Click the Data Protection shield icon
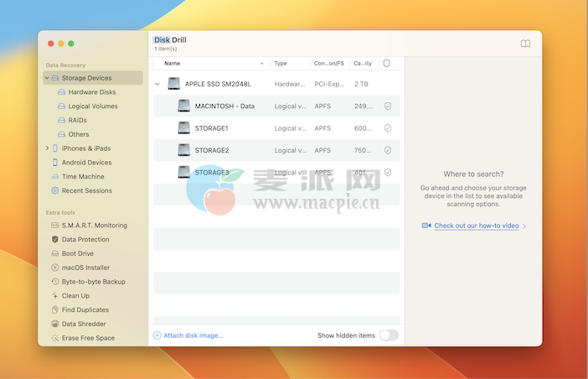The width and height of the screenshot is (588, 379). [x=55, y=240]
